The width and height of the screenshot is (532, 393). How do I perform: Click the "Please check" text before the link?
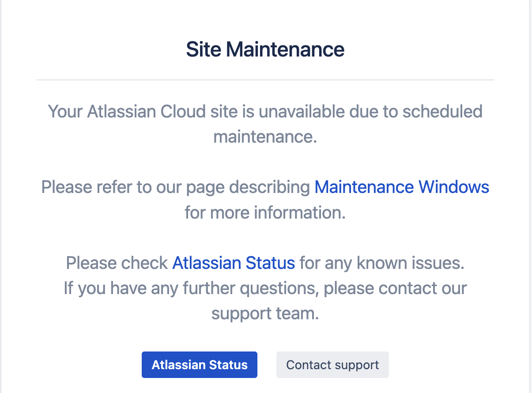click(117, 263)
